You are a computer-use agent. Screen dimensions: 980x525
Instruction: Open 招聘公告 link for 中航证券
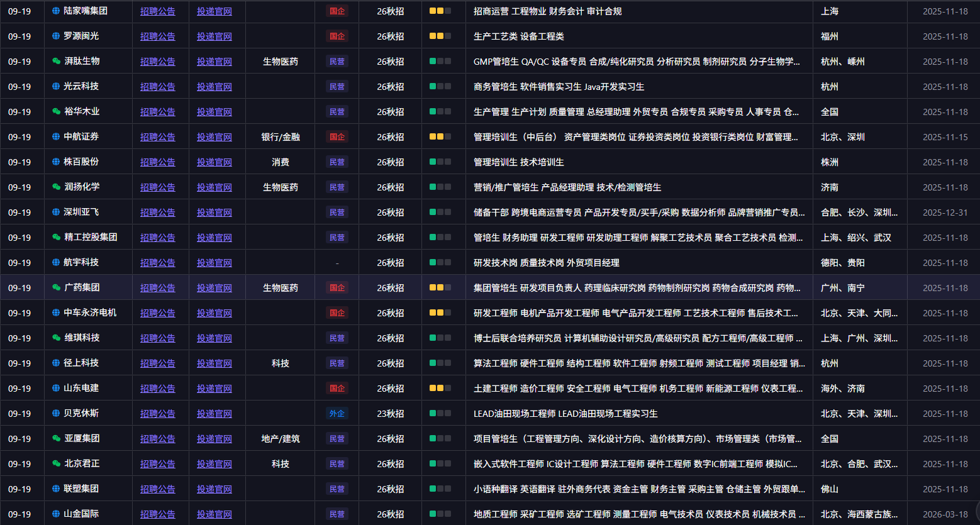click(158, 137)
